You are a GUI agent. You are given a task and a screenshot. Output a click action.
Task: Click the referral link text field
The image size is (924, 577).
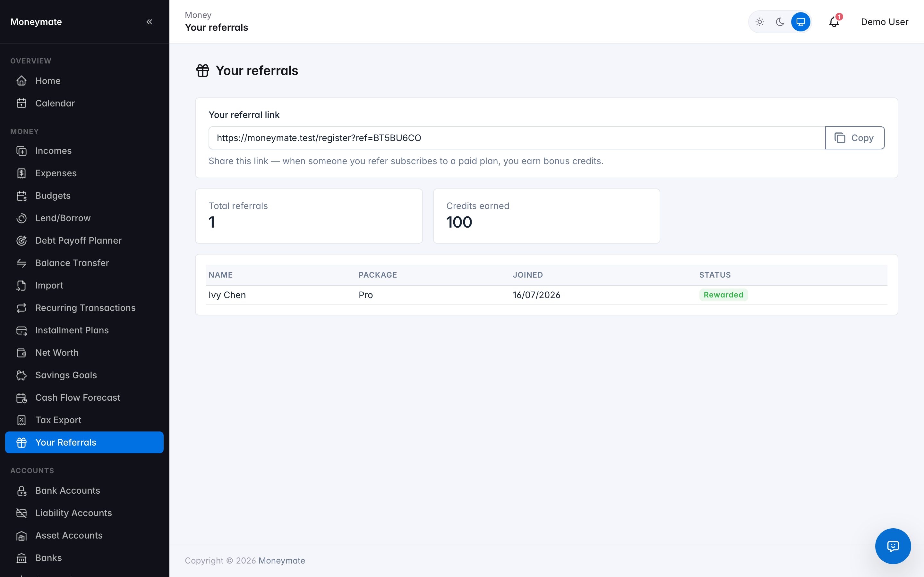(x=517, y=138)
